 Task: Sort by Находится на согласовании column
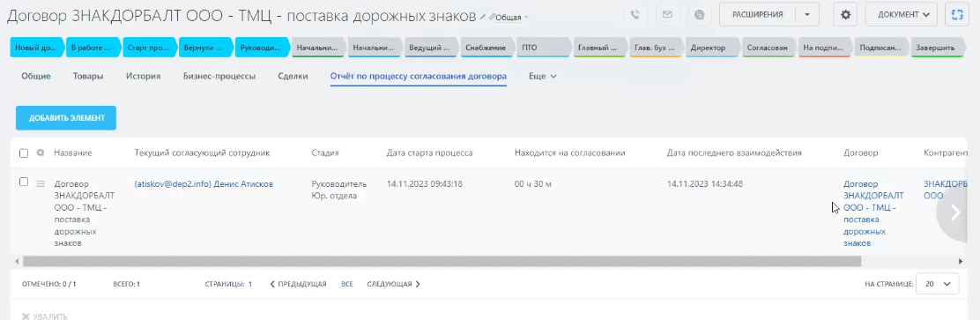(x=570, y=153)
